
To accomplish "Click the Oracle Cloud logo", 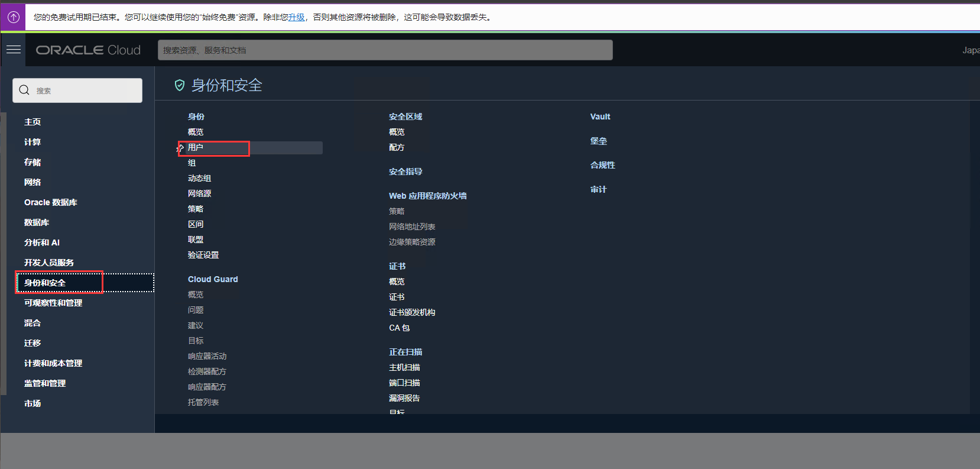I will 88,50.
